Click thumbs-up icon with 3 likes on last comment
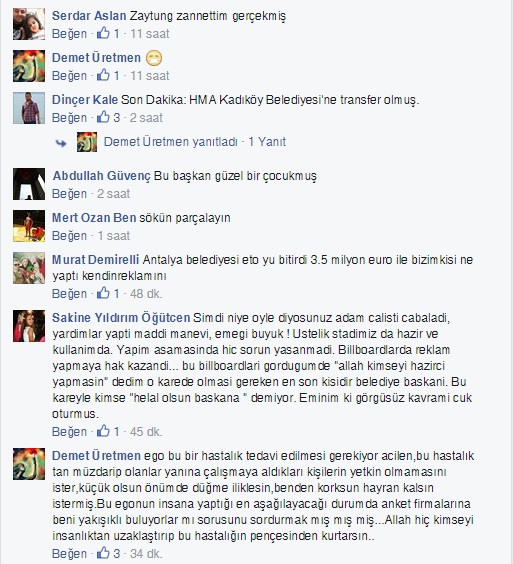513x564 pixels. (x=103, y=553)
